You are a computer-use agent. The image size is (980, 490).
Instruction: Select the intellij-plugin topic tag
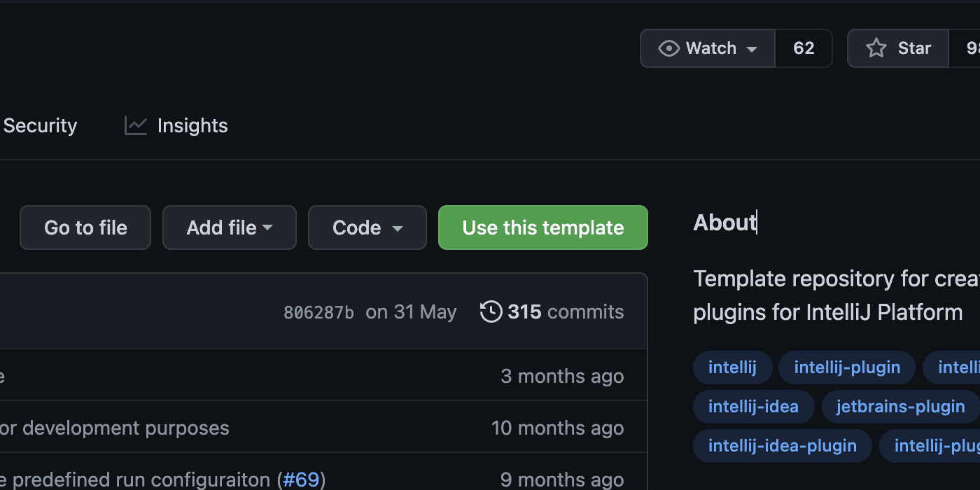pyautogui.click(x=846, y=367)
